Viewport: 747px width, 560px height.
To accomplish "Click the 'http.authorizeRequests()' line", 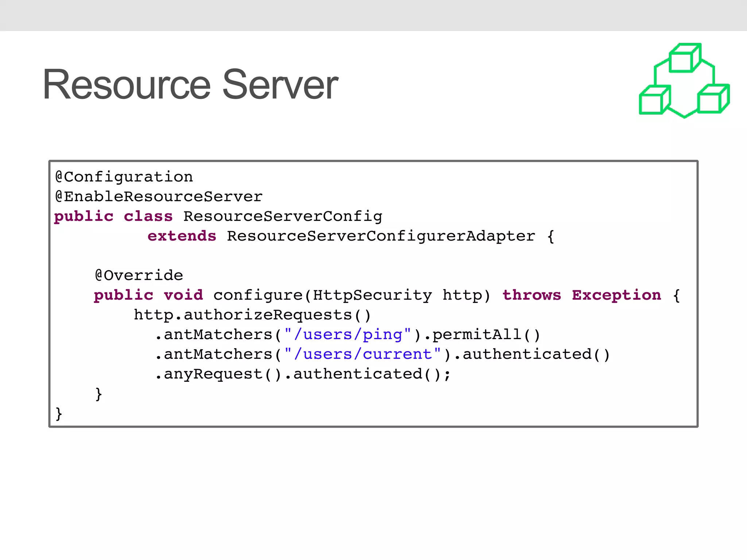I will (x=252, y=315).
